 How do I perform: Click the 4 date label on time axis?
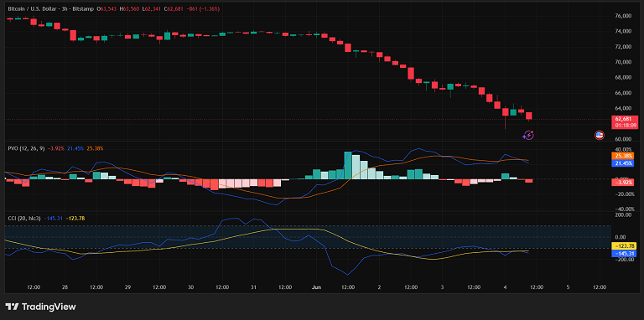click(x=505, y=287)
